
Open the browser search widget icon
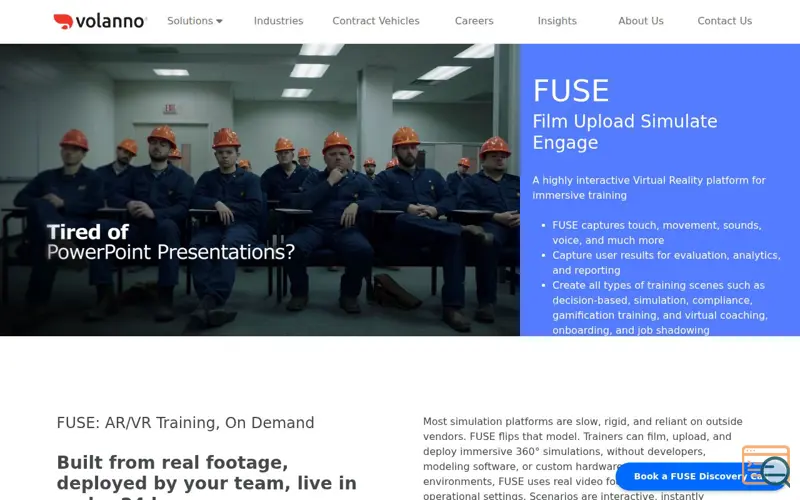point(766,466)
